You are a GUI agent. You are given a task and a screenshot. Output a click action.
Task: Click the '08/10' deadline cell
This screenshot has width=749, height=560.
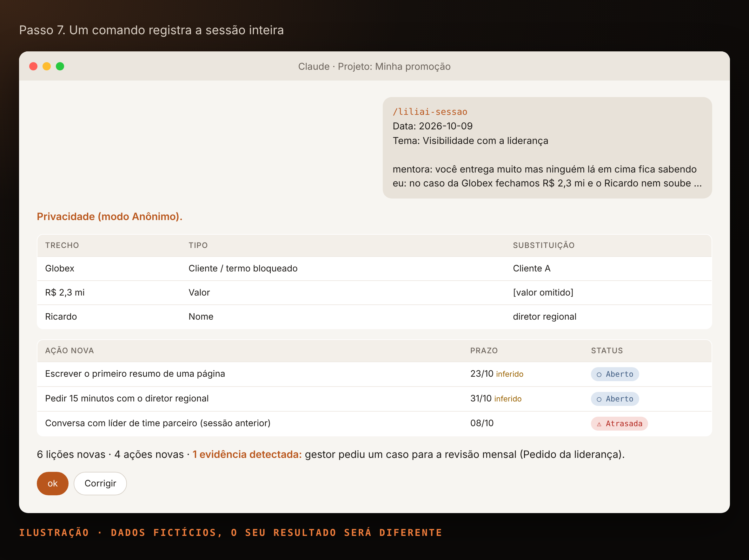(x=481, y=423)
